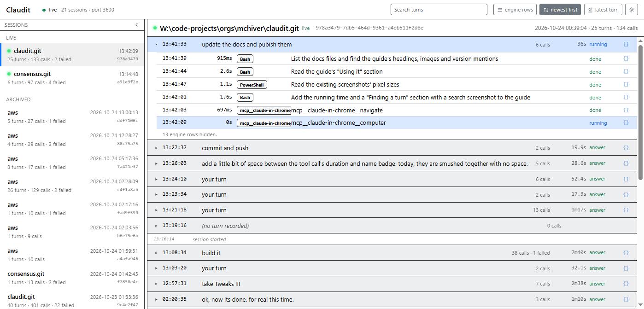The width and height of the screenshot is (644, 309).
Task: Open the aws session from 13:00:13
Action: (x=72, y=117)
